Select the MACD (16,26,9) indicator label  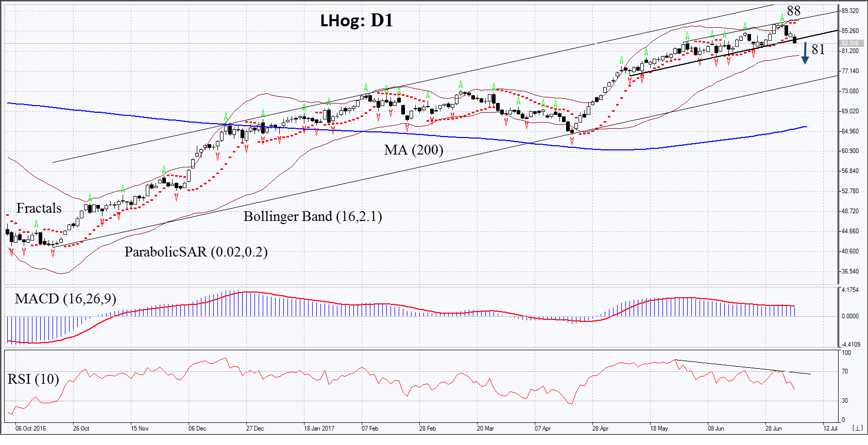point(65,299)
